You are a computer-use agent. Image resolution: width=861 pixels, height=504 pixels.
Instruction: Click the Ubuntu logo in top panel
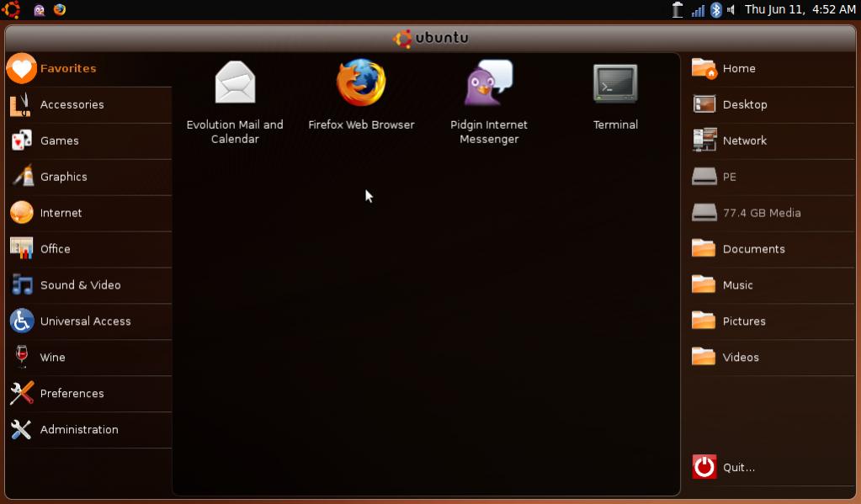click(x=12, y=9)
